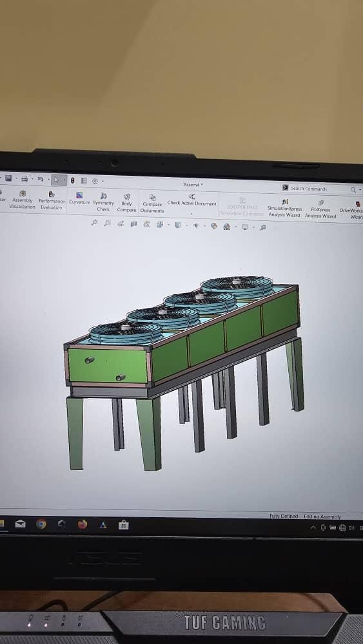Open Assembly Visualization tool
363x644 pixels.
[x=23, y=199]
